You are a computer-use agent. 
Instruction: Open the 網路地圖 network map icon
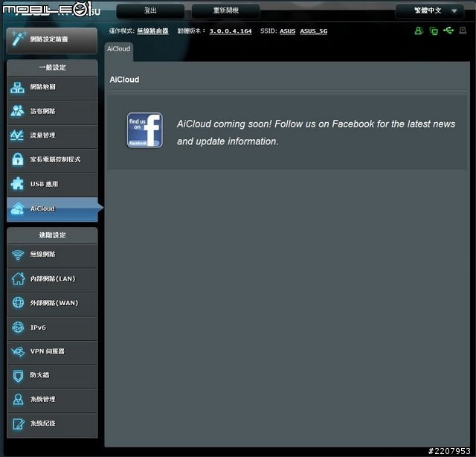click(18, 87)
